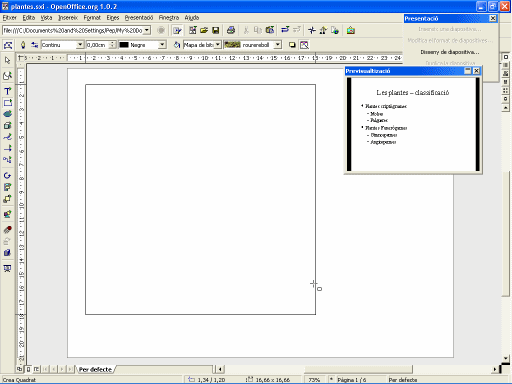This screenshot has height=384, width=512.
Task: Open the Insereix menu
Action: pos(68,18)
